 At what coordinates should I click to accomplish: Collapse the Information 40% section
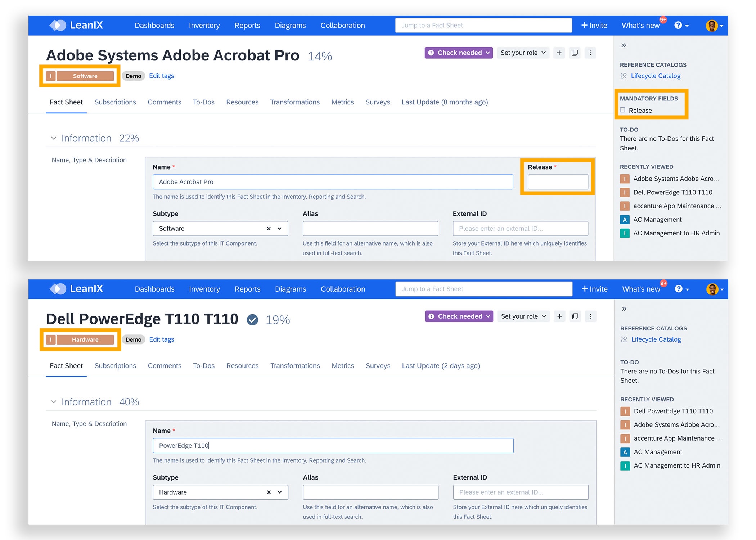[54, 402]
